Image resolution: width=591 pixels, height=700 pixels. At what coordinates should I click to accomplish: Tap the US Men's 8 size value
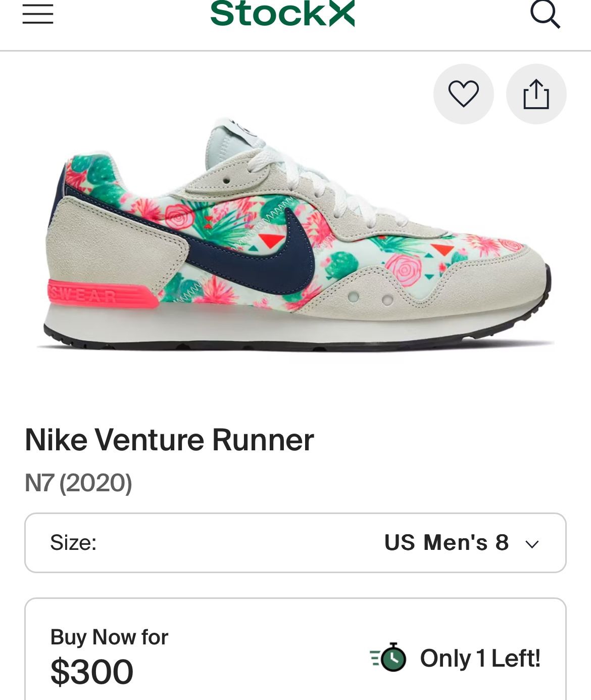pyautogui.click(x=446, y=543)
